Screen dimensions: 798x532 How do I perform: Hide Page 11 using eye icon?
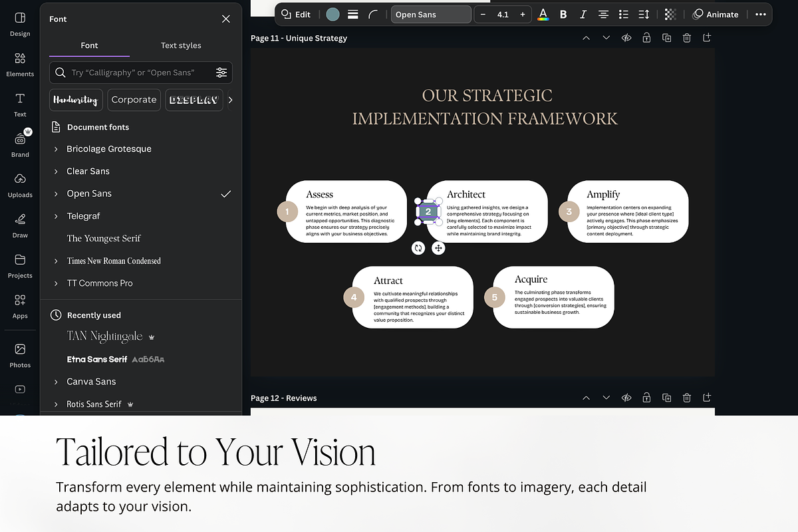(626, 38)
